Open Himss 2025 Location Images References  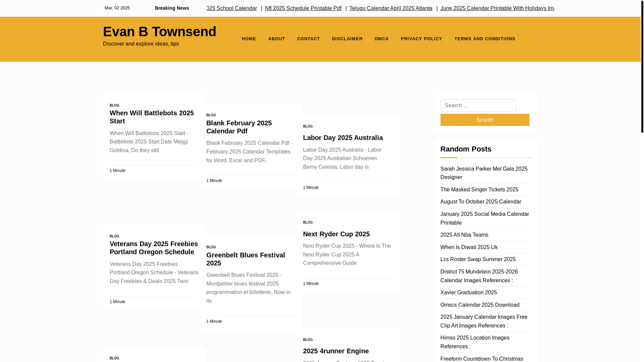click(x=475, y=342)
